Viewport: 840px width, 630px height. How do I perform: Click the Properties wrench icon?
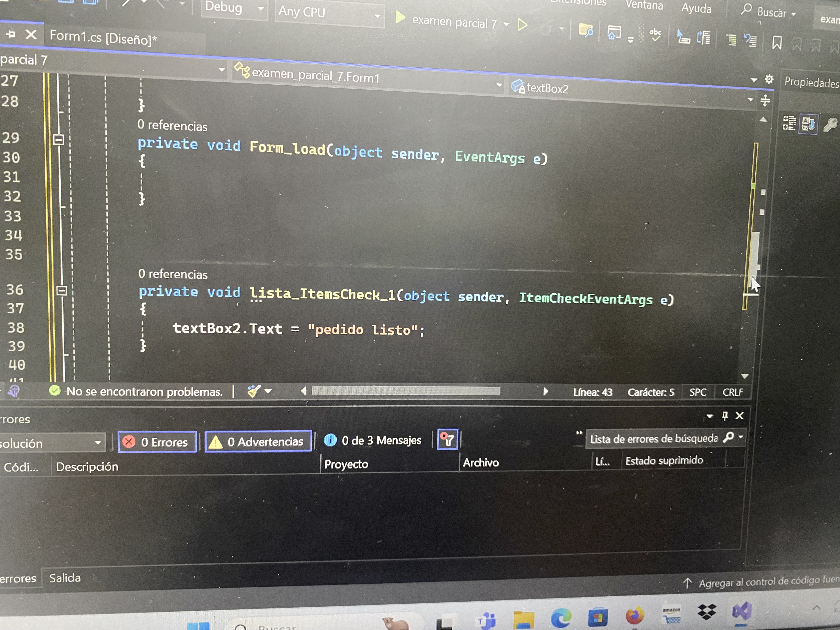830,125
